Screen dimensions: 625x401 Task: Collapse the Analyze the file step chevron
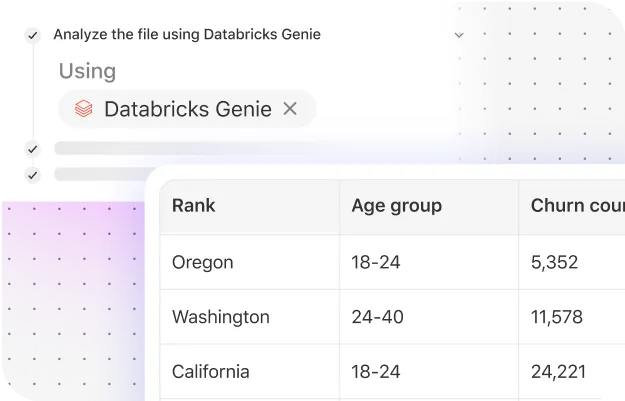coord(459,35)
